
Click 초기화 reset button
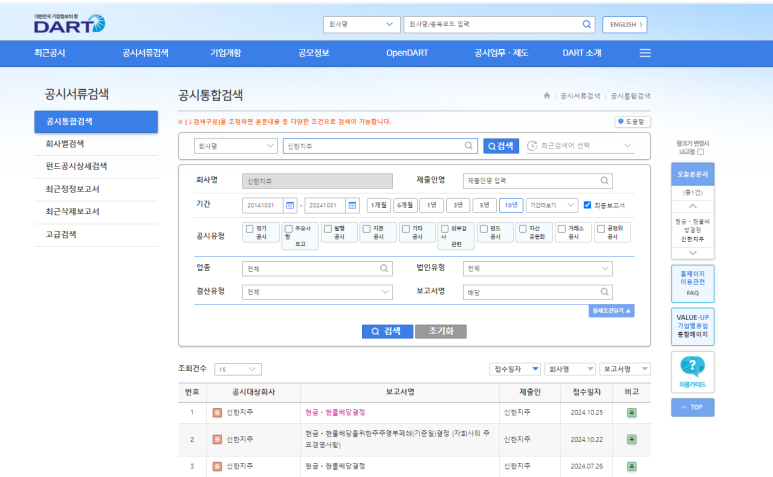[x=441, y=331]
